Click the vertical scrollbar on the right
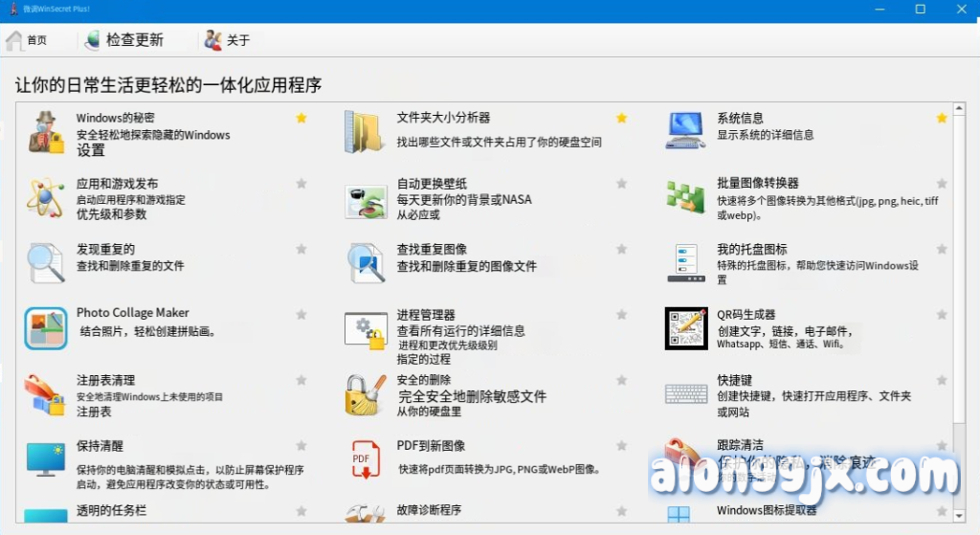Screen dimensions: 980x535 [x=959, y=287]
